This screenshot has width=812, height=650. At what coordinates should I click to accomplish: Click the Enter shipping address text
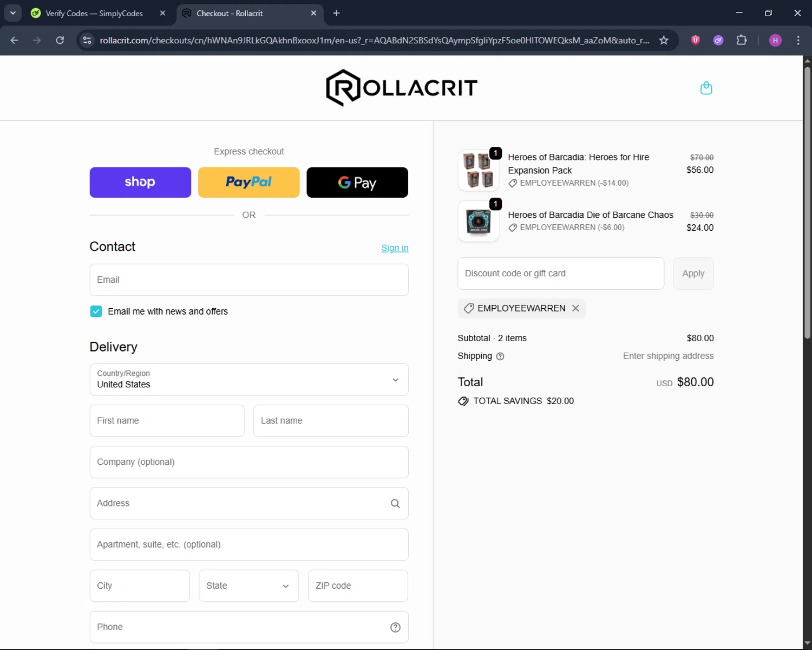[668, 356]
